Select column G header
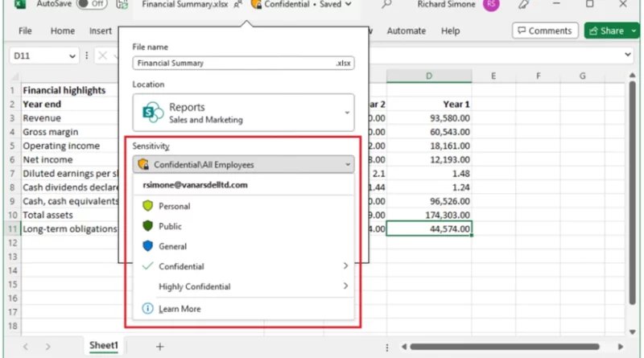 point(582,76)
